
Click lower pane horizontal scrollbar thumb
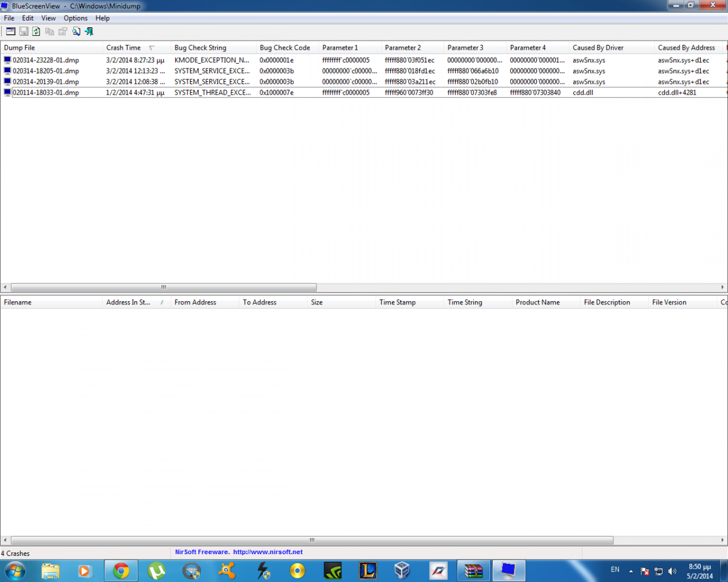point(312,540)
